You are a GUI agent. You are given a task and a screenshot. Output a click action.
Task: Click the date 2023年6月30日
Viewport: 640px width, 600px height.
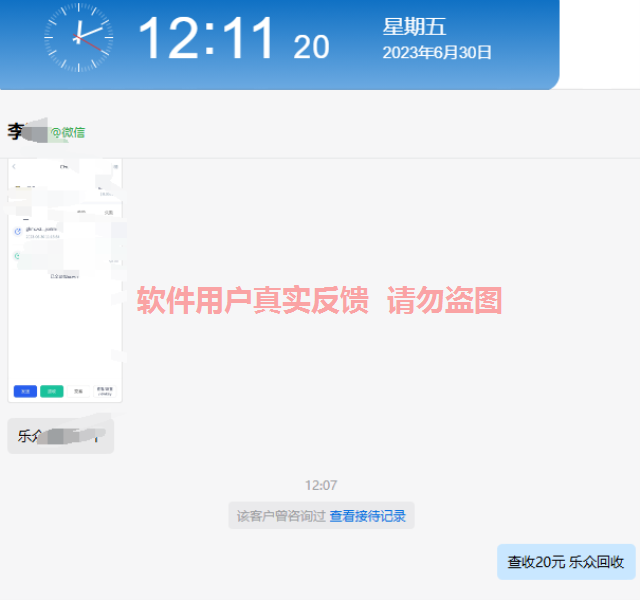click(x=437, y=53)
